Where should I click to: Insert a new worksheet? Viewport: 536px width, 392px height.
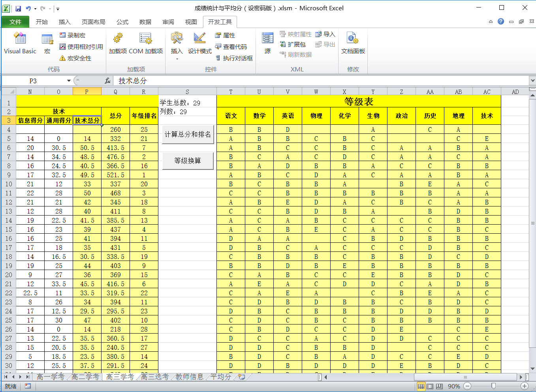click(242, 377)
